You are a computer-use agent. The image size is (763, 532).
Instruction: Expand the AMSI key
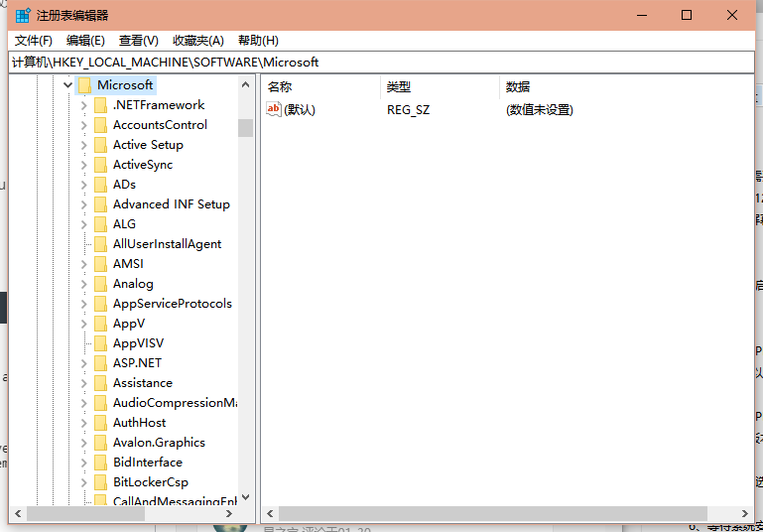click(83, 264)
